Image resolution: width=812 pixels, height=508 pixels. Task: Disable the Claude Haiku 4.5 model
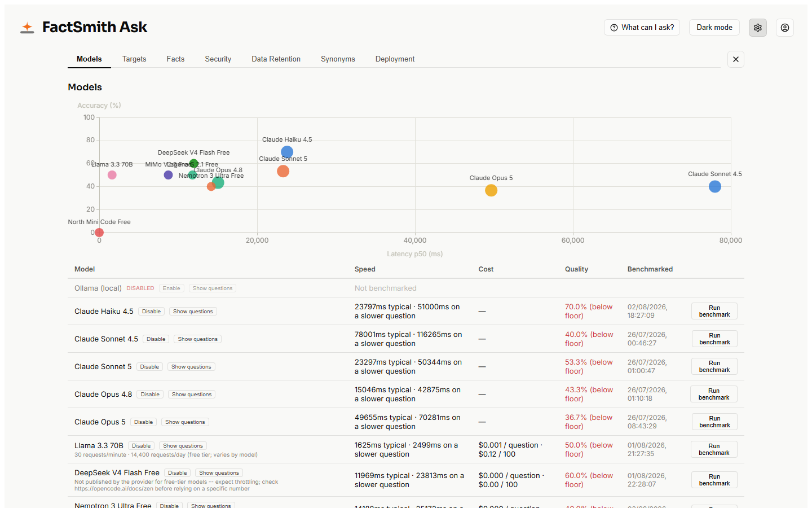[152, 312]
